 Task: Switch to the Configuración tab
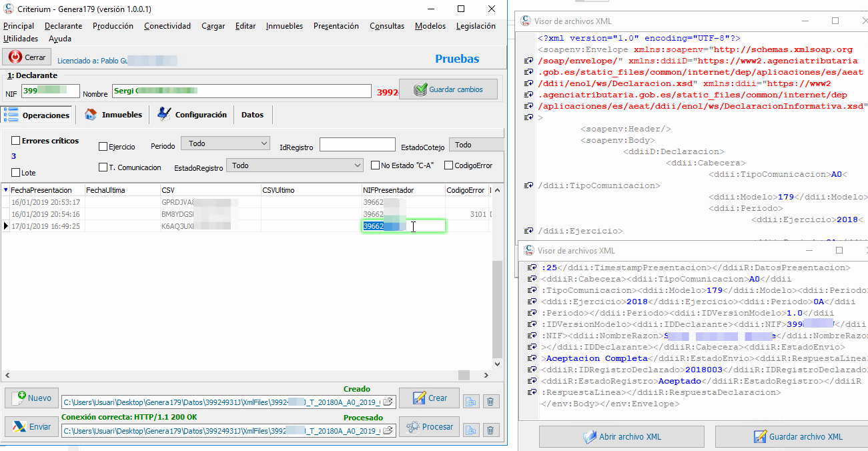[192, 115]
